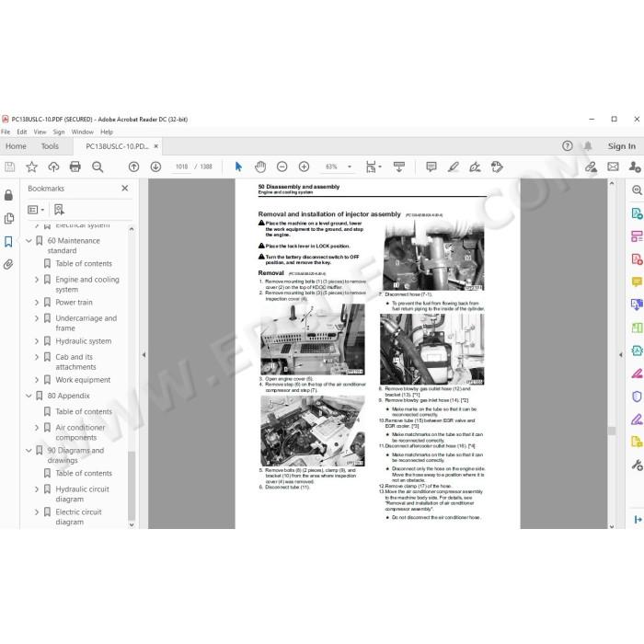The height and width of the screenshot is (644, 644).
Task: Collapse the 60 Maintenance standard bookmark
Action: click(29, 241)
